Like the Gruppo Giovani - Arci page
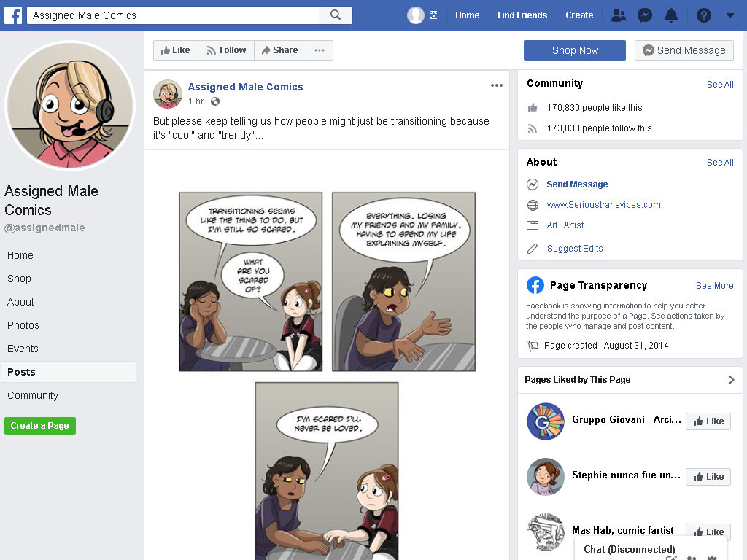 click(x=708, y=421)
